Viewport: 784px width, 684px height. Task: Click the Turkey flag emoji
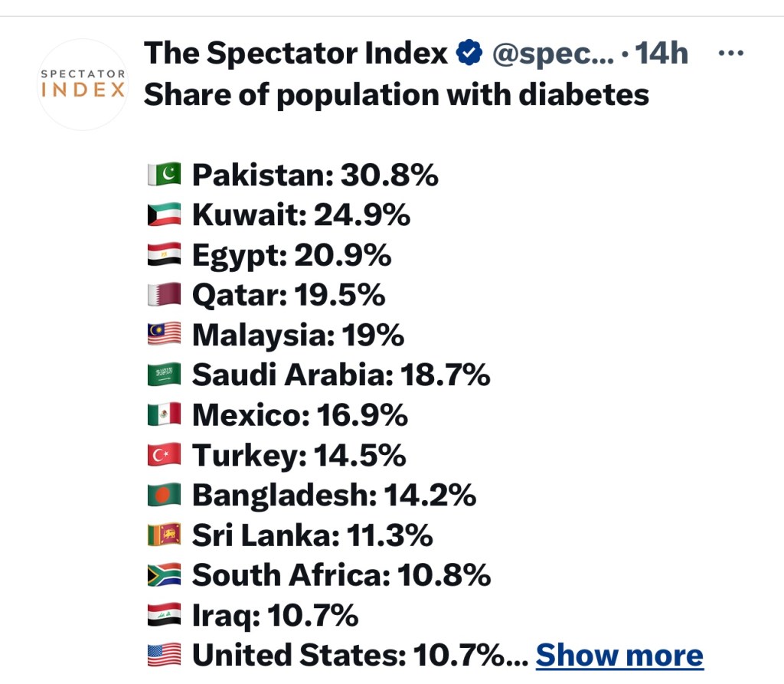pos(164,455)
